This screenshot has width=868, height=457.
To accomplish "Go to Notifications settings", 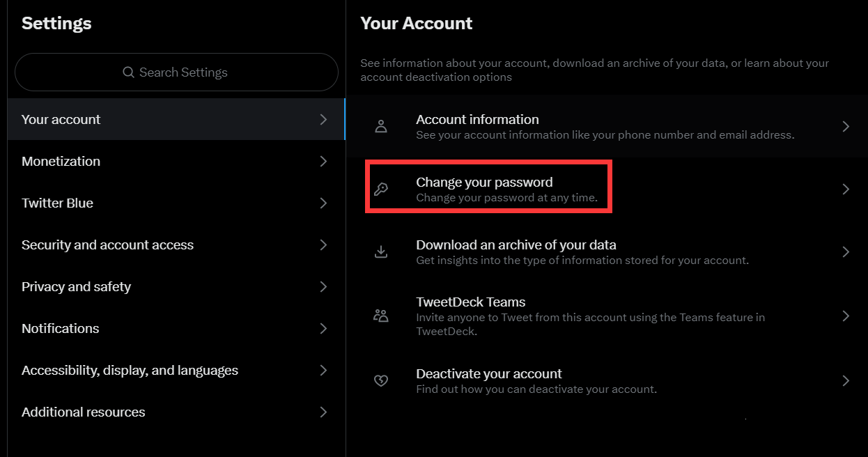I will coord(61,329).
